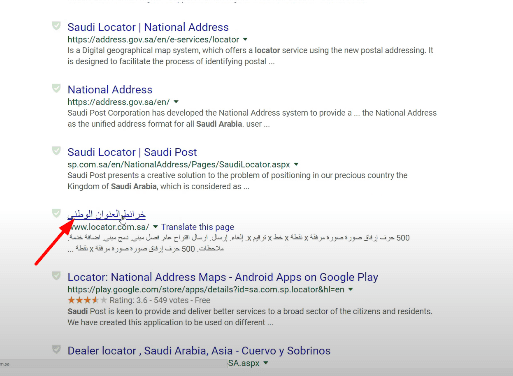
Task: Click shield icon beside 'Locator: National Address Maps'
Action: (x=56, y=276)
